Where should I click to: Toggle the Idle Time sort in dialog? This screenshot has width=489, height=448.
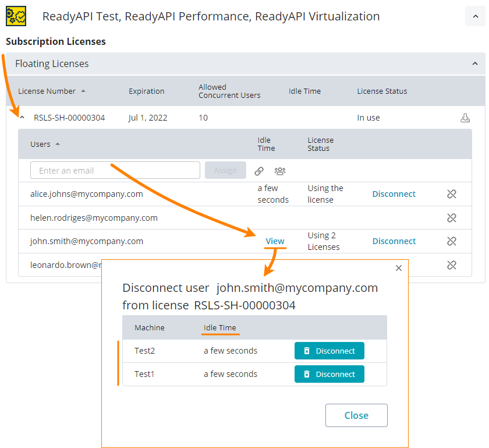coord(220,327)
